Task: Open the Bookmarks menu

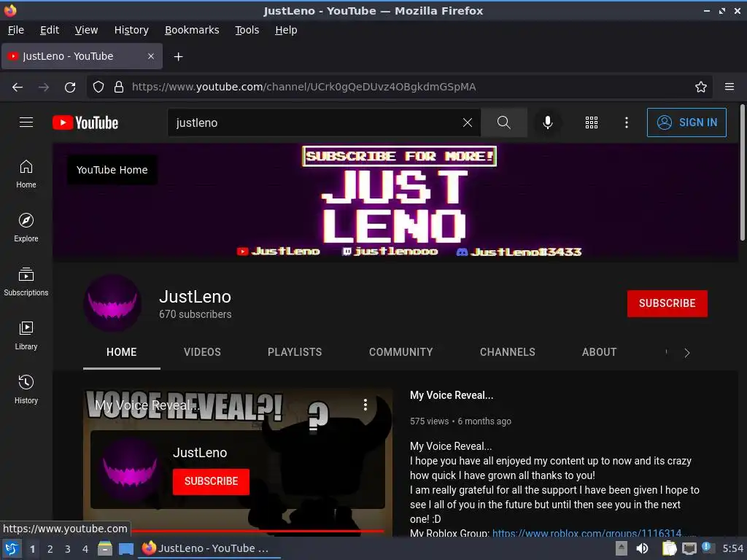Action: [x=192, y=30]
